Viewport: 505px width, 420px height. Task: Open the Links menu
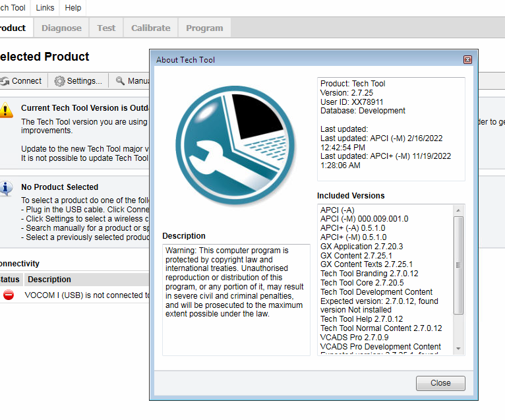[45, 8]
